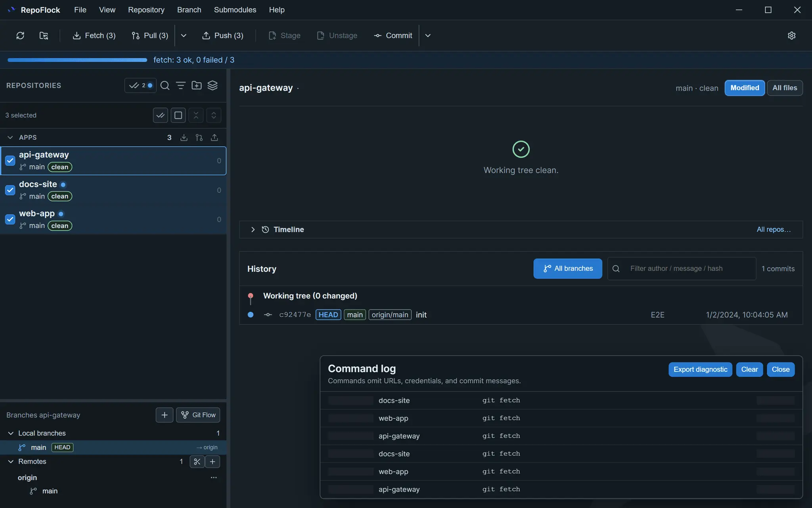The height and width of the screenshot is (508, 812).
Task: Click the layers stack icon in Repositories
Action: [213, 85]
